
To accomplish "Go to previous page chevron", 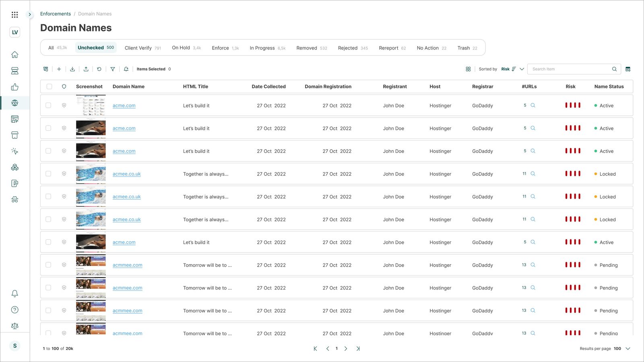I will (x=328, y=349).
